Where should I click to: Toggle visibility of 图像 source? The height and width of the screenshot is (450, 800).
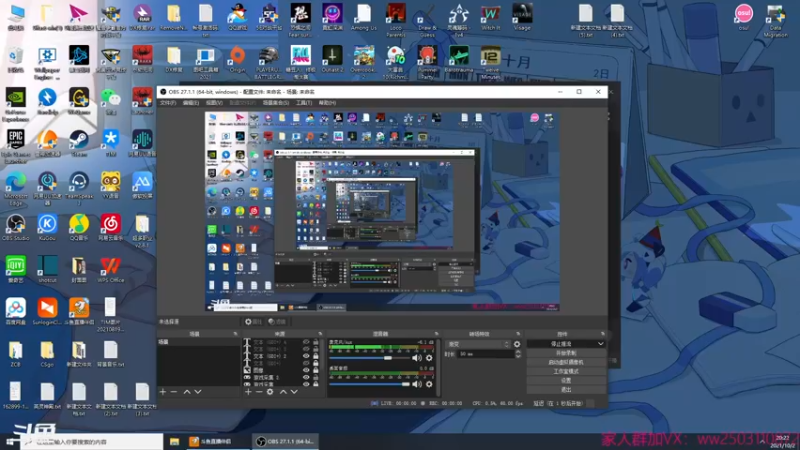tap(306, 370)
